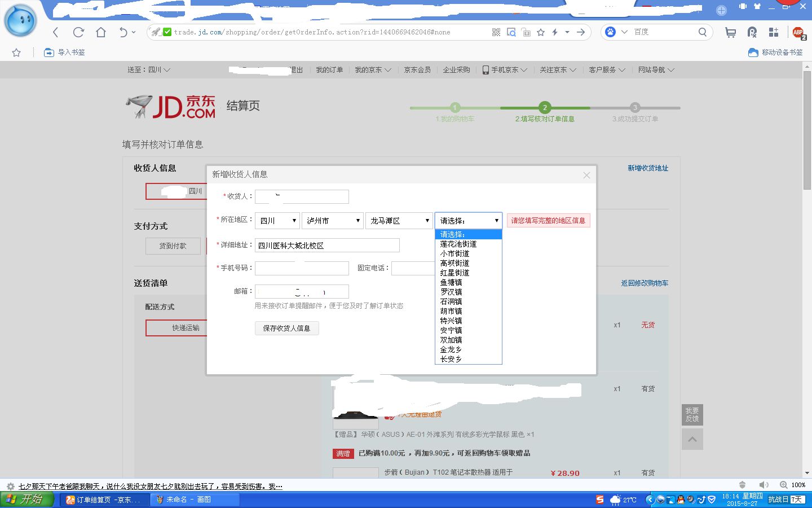This screenshot has height=508, width=812.
Task: Click the lightning speed mode icon
Action: [555, 32]
